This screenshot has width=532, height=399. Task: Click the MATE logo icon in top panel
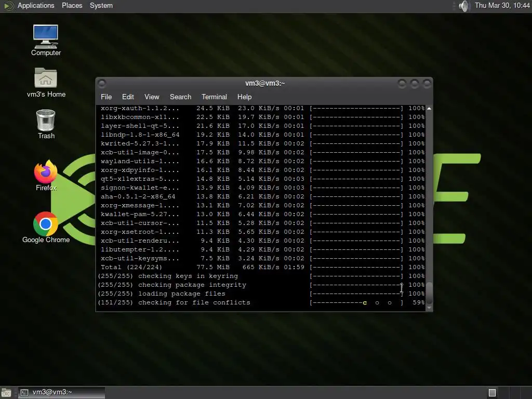point(8,6)
